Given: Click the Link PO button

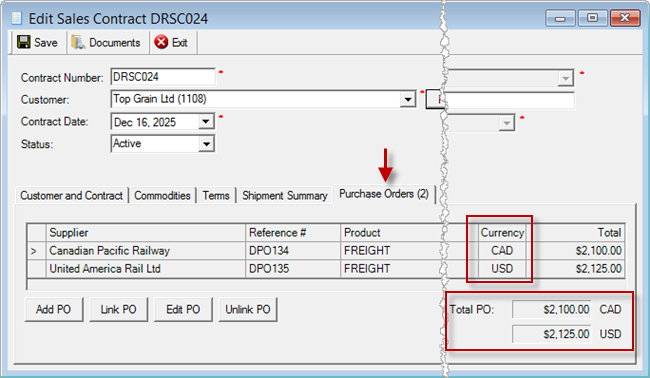Looking at the screenshot, I should pos(118,309).
